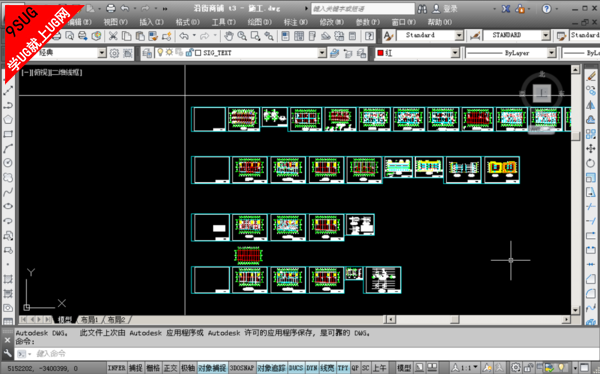Image resolution: width=600 pixels, height=374 pixels.
Task: Click the Print icon in quick access bar
Action: click(111, 8)
